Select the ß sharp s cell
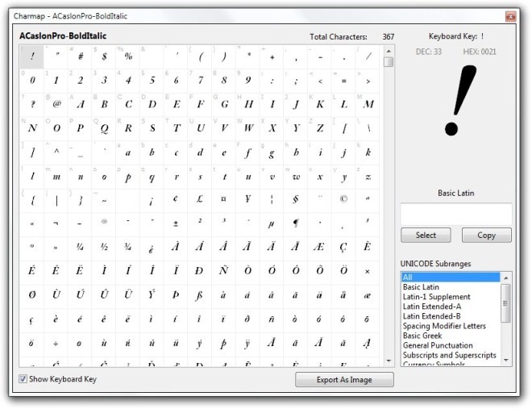Screen dimensions: 532x409 [x=200, y=297]
